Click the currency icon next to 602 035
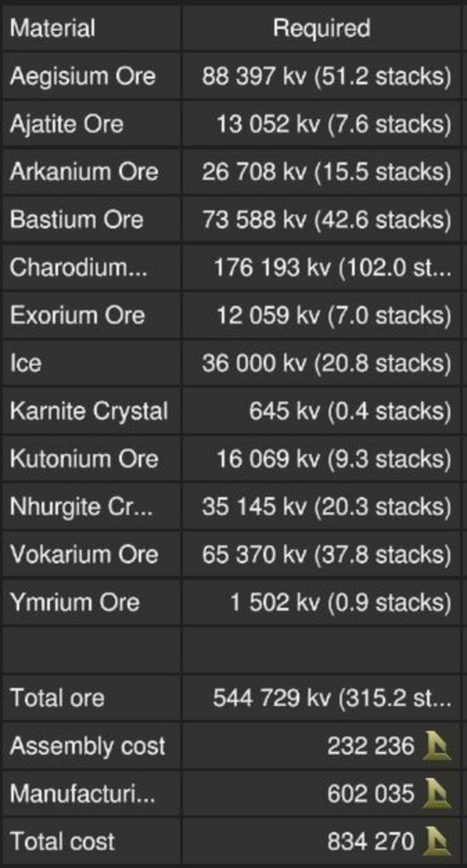This screenshot has width=467, height=868. click(x=437, y=793)
